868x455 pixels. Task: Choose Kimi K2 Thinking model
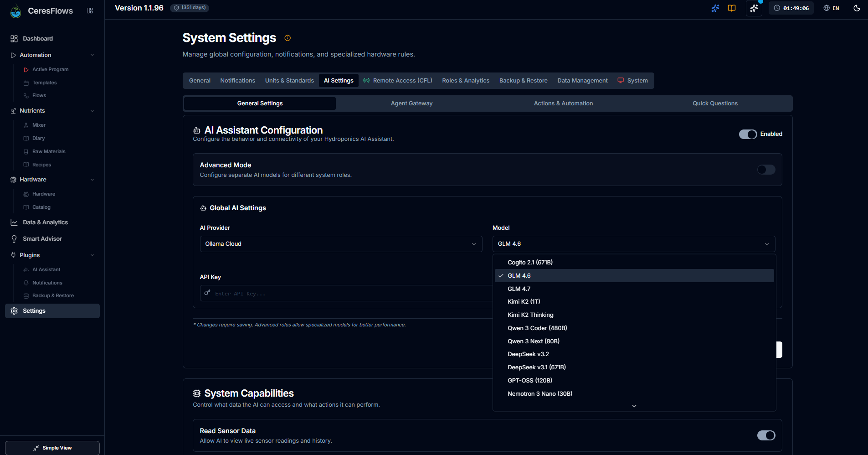point(634,315)
